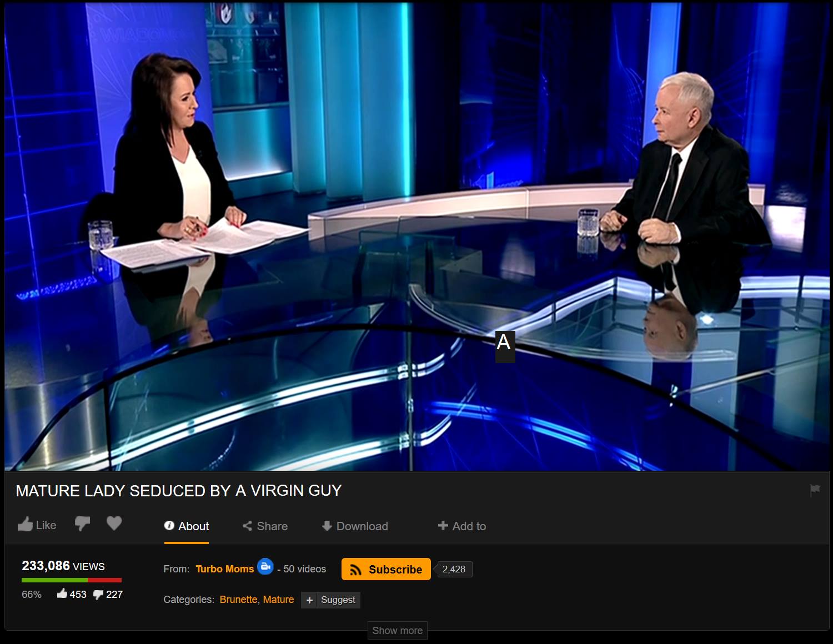Click the thumbs-up icon next to 453
This screenshot has width=833, height=644.
click(x=62, y=594)
